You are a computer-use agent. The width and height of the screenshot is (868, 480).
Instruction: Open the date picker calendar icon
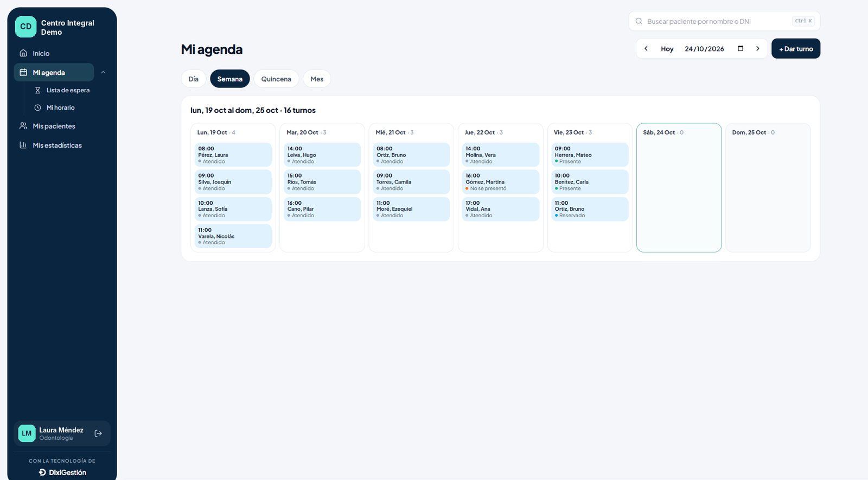(741, 48)
